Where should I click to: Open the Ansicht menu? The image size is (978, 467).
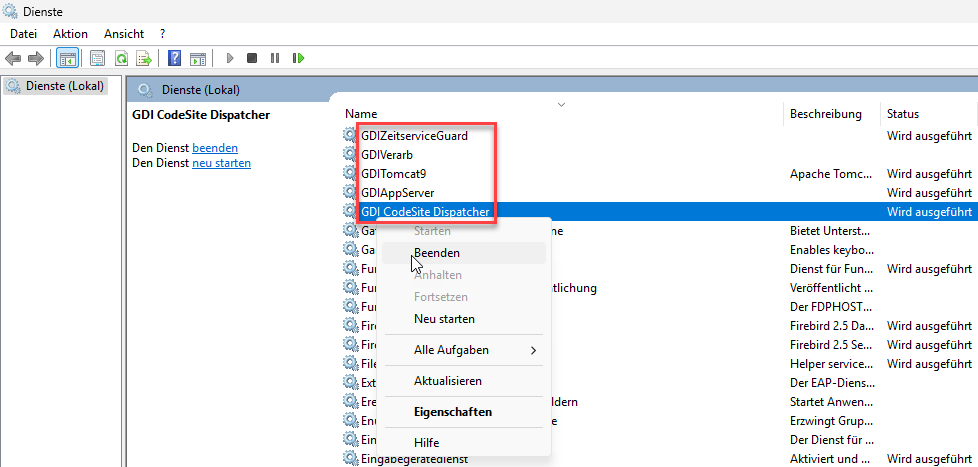point(124,34)
